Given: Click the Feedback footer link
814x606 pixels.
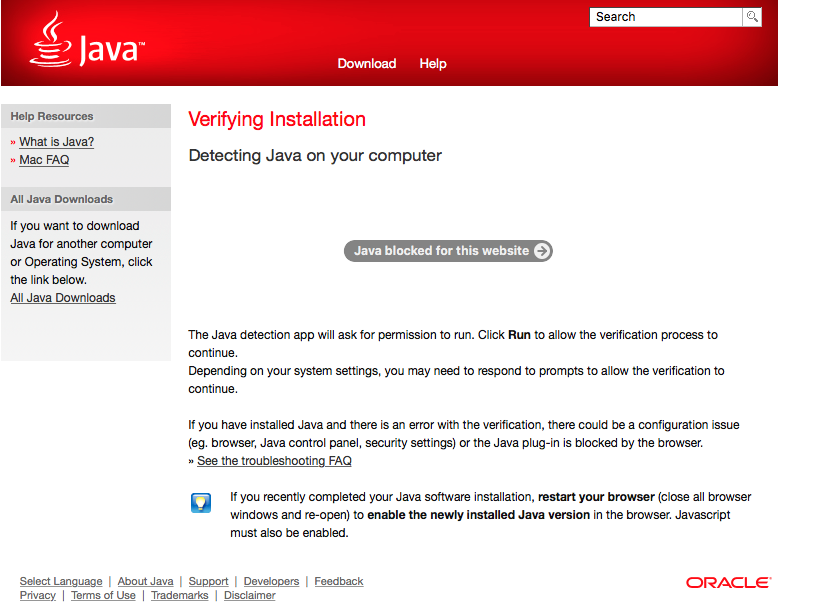Looking at the screenshot, I should [339, 581].
